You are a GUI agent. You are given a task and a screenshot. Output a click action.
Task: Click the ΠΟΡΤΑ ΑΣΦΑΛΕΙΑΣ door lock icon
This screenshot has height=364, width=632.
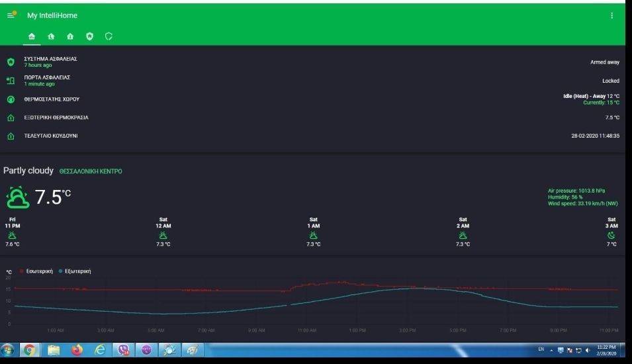pyautogui.click(x=11, y=81)
